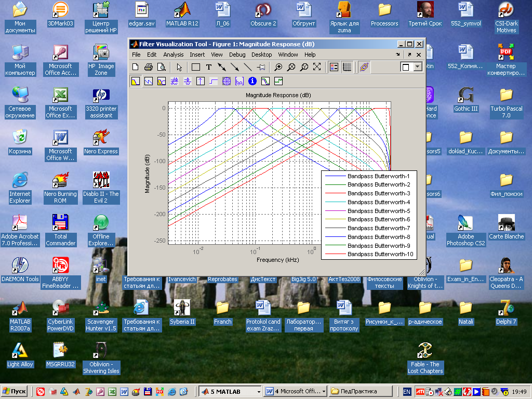Show Group Delay Response analysis

point(175,82)
